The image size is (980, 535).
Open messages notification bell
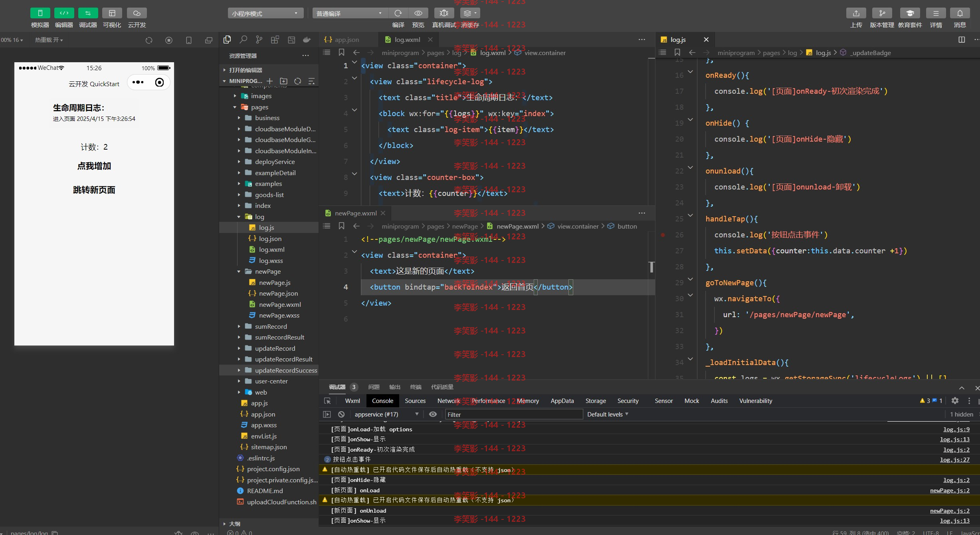tap(960, 13)
